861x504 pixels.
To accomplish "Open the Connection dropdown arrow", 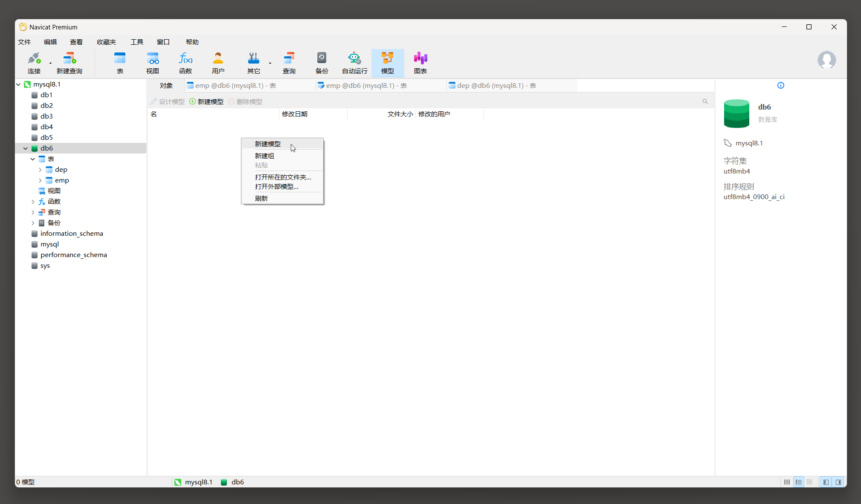I will [50, 63].
